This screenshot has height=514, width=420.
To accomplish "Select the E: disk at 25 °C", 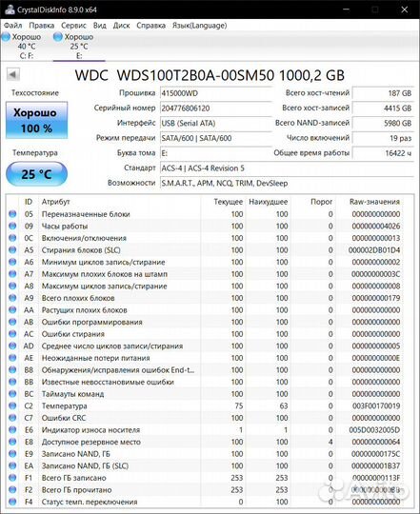I will point(79,47).
